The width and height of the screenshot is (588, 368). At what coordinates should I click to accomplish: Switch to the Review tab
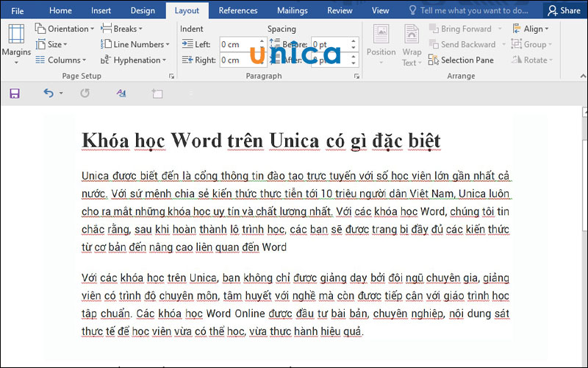click(x=340, y=10)
